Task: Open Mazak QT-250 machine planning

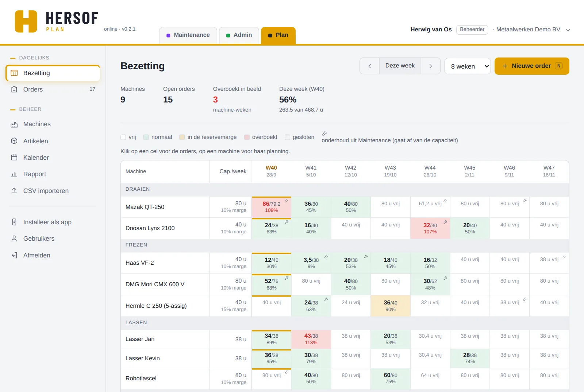Action: click(x=145, y=207)
